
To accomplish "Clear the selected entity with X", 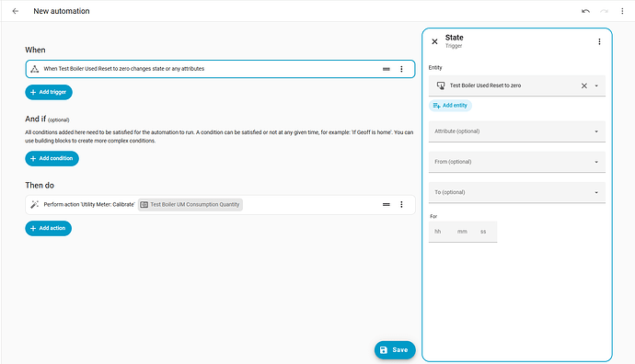I will (x=584, y=85).
